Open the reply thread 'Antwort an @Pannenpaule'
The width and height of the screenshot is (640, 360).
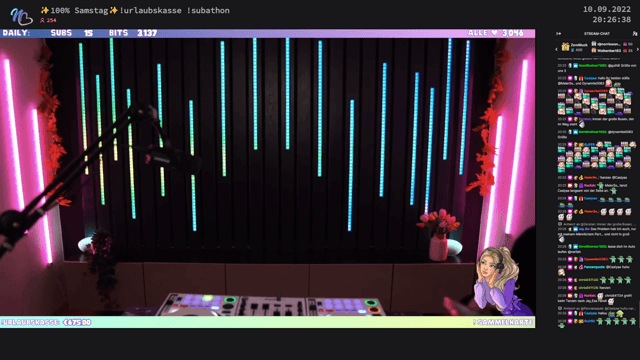(x=597, y=309)
